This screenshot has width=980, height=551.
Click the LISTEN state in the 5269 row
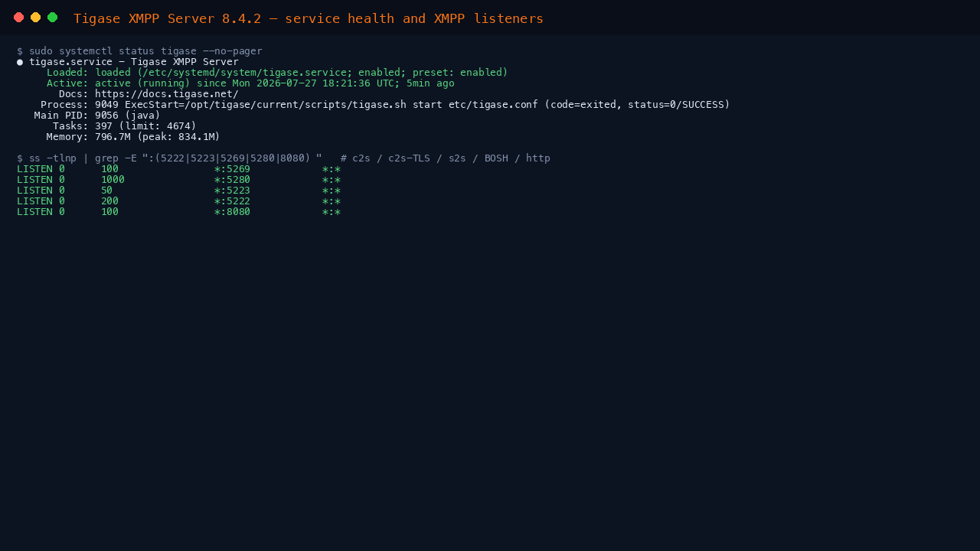(x=34, y=169)
